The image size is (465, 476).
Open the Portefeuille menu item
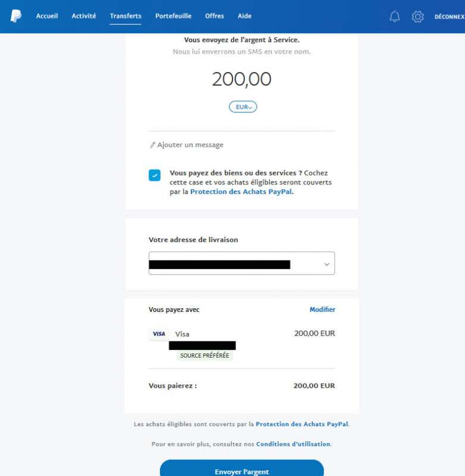tap(173, 16)
